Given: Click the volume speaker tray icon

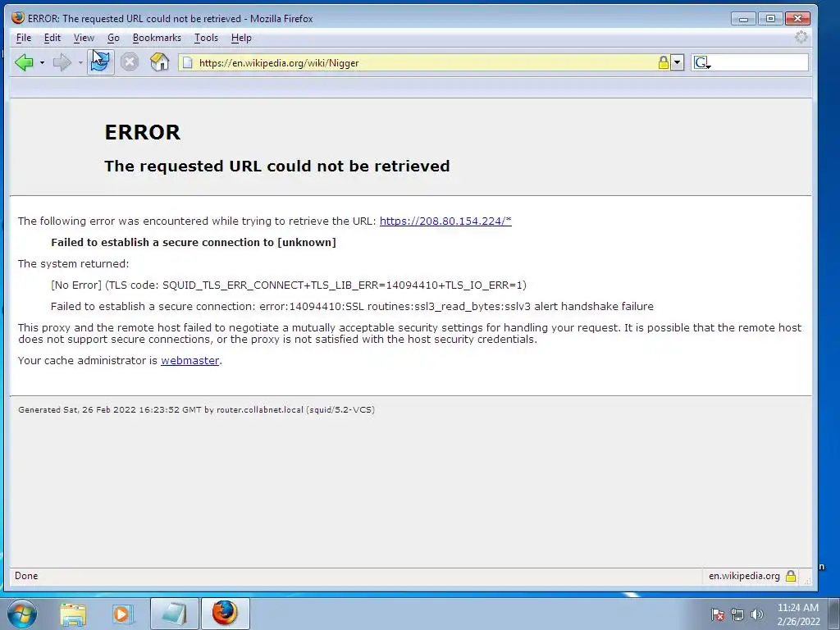Looking at the screenshot, I should coord(756,614).
